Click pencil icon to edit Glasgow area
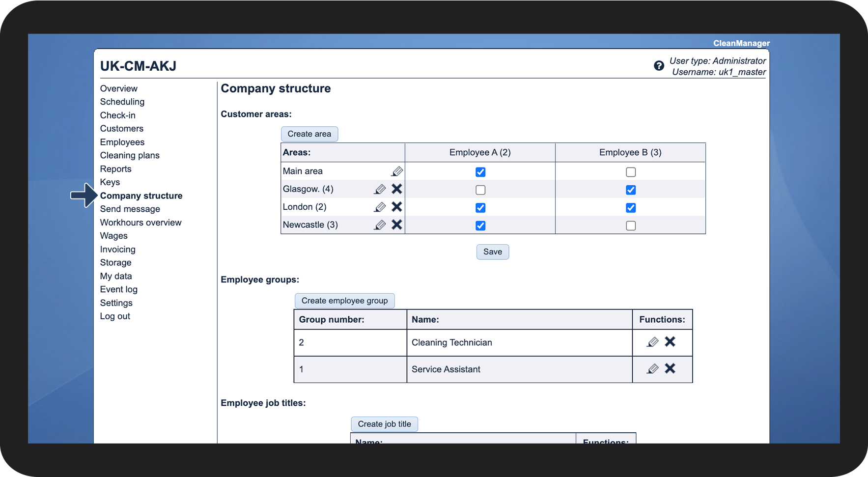 (x=380, y=189)
